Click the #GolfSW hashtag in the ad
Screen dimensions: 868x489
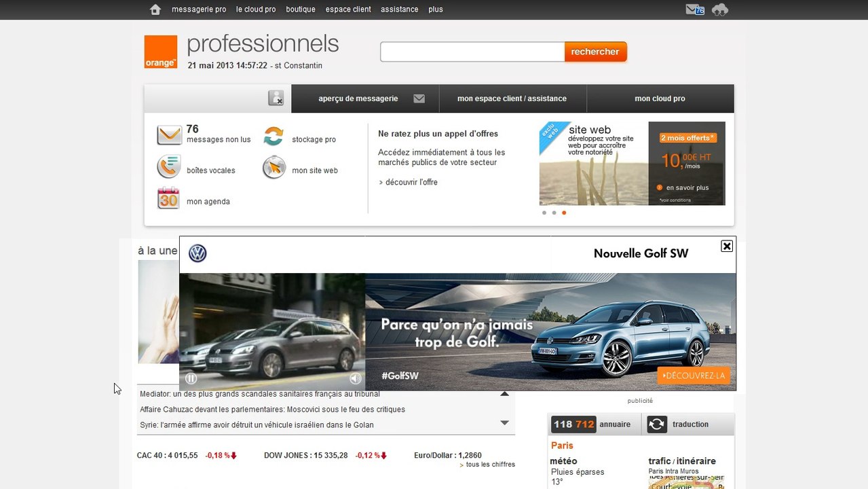(x=400, y=376)
